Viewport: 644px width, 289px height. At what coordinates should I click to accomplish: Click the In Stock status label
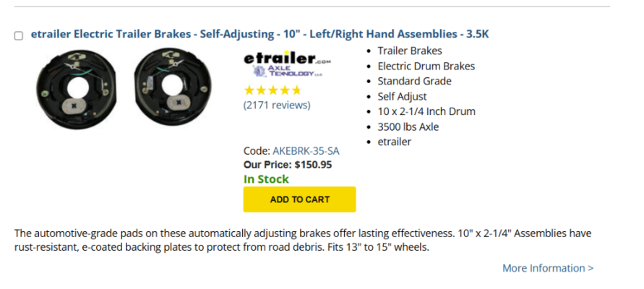(266, 179)
